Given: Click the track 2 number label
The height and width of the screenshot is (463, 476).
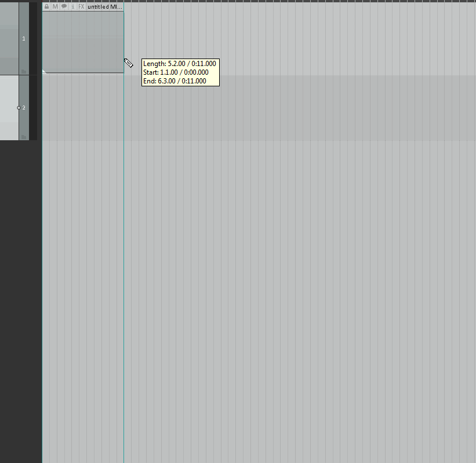Looking at the screenshot, I should click(x=24, y=108).
